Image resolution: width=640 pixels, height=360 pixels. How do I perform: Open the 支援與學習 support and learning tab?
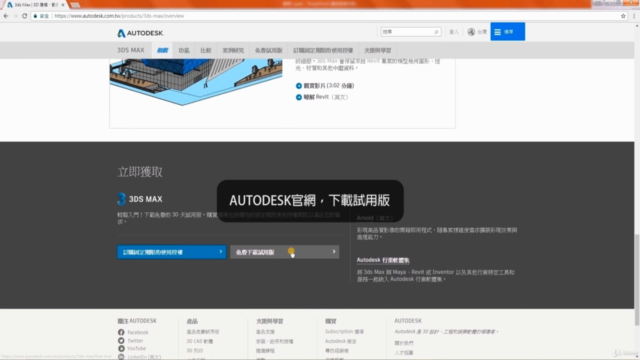point(378,50)
